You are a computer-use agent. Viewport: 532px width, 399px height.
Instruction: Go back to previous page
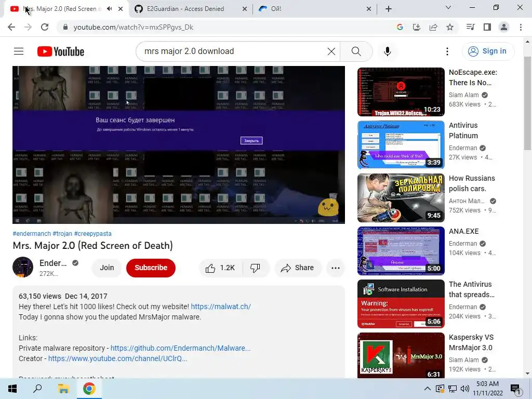[x=11, y=27]
